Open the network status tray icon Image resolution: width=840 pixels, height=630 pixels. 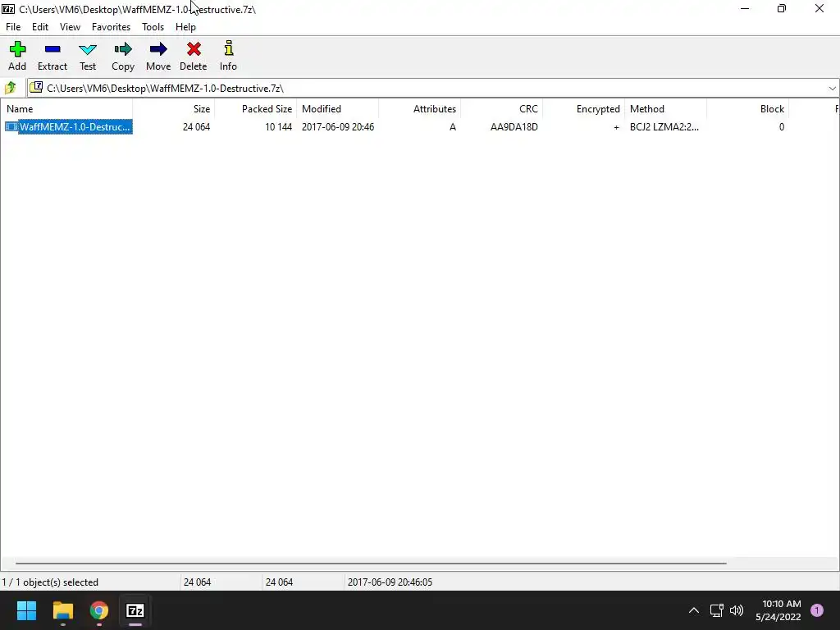[716, 610]
